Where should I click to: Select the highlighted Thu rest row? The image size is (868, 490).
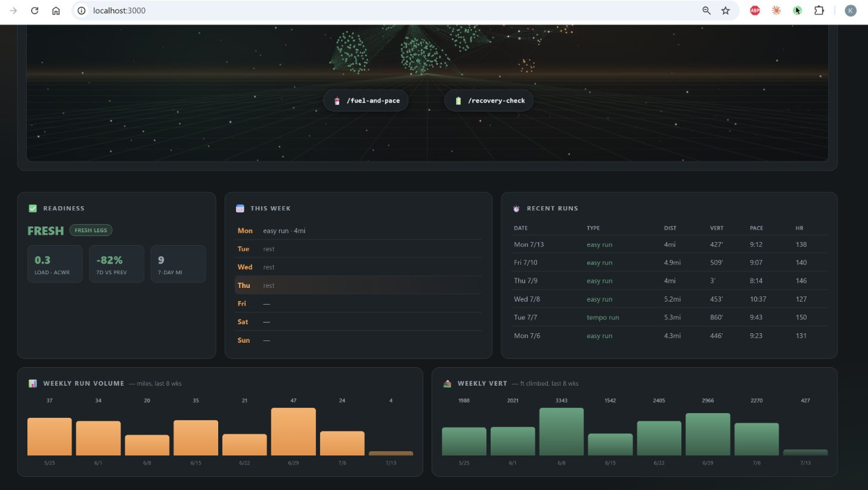point(359,286)
